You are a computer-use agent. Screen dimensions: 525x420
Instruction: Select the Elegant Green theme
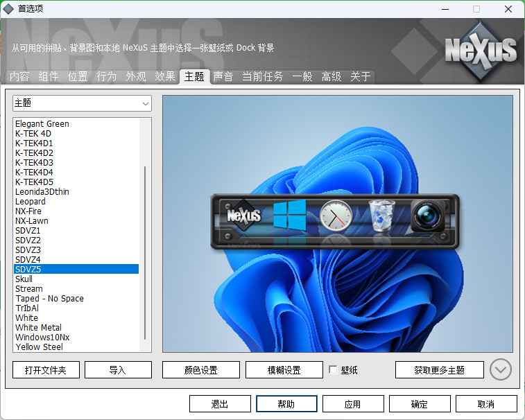(x=76, y=124)
